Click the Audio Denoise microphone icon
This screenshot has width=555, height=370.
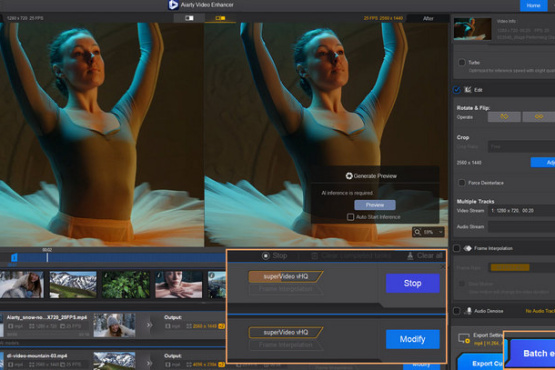(x=469, y=311)
